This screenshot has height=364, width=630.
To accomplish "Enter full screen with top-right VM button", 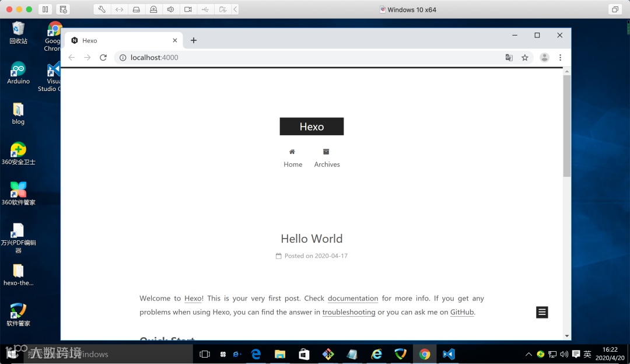I will coord(615,9).
